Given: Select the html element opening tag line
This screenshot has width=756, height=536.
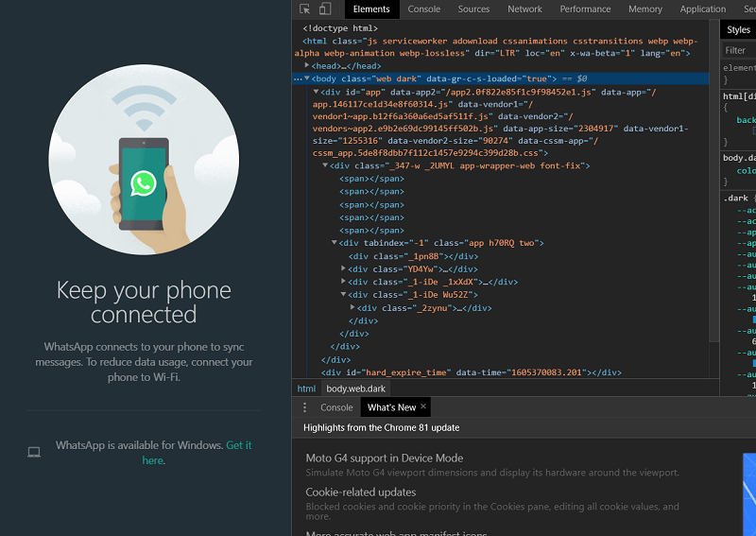Looking at the screenshot, I should click(x=497, y=47).
